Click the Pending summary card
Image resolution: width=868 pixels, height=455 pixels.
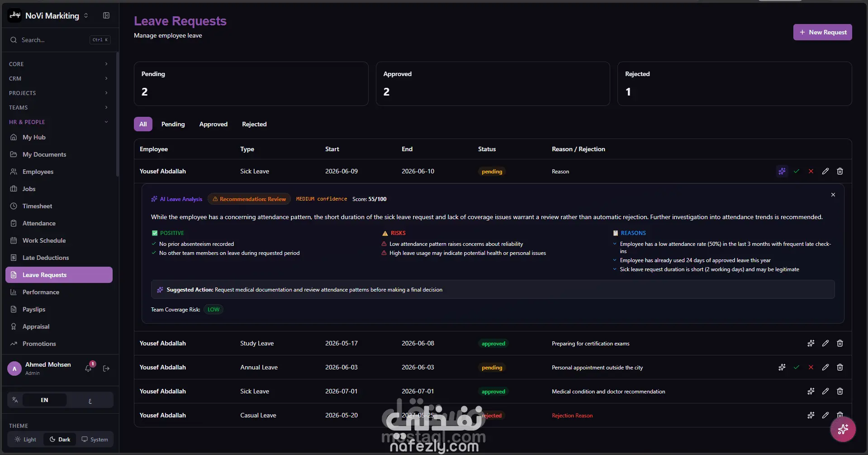pyautogui.click(x=251, y=84)
